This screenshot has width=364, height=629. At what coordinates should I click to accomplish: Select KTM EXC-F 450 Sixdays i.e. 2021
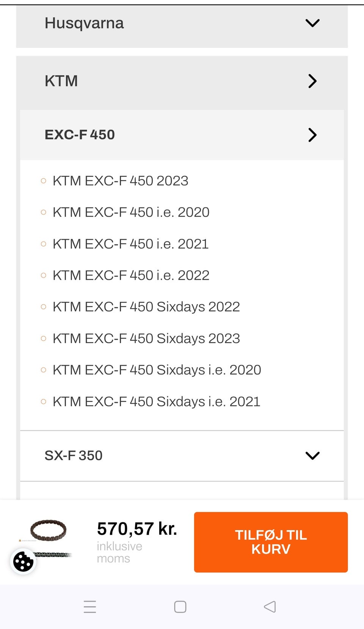point(156,401)
